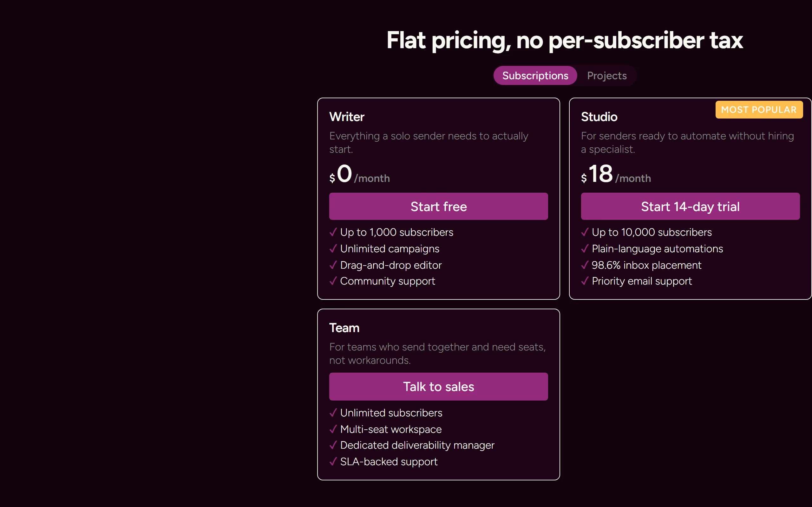The image size is (812, 507).
Task: Select the Team plan title
Action: tap(344, 328)
